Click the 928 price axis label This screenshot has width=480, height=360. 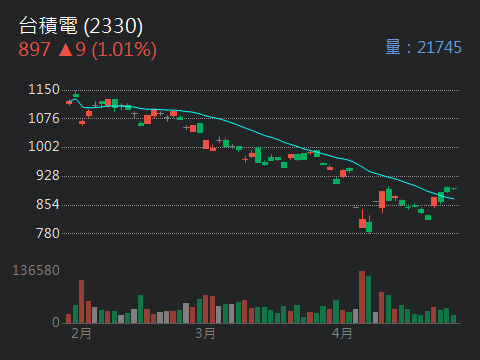click(48, 176)
